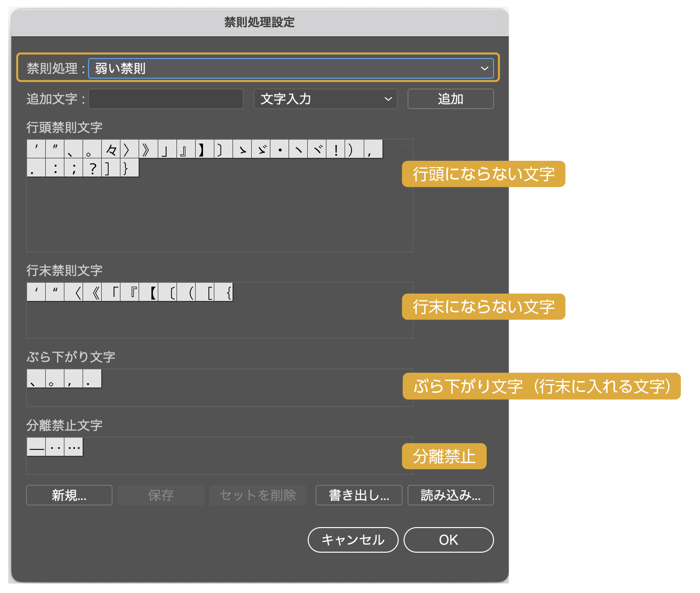Select the [ cell in 行末禁則文字

(204, 292)
